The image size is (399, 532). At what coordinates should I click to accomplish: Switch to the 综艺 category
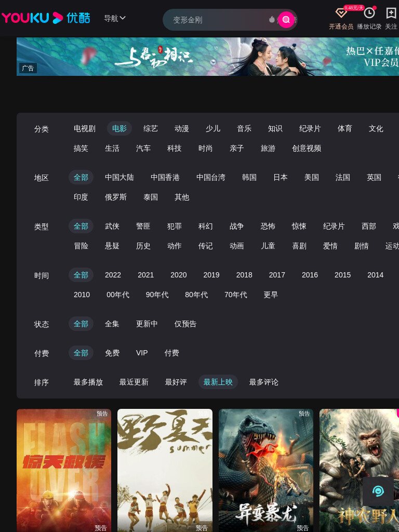pos(151,129)
